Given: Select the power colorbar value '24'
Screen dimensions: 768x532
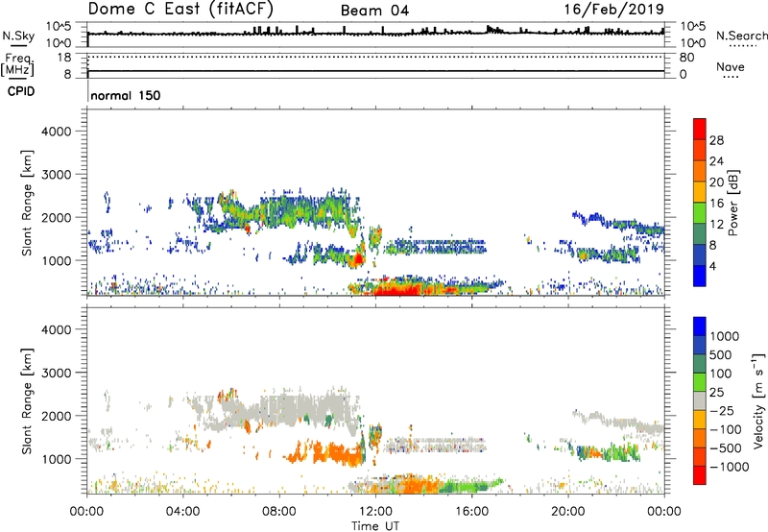Looking at the screenshot, I should 716,161.
